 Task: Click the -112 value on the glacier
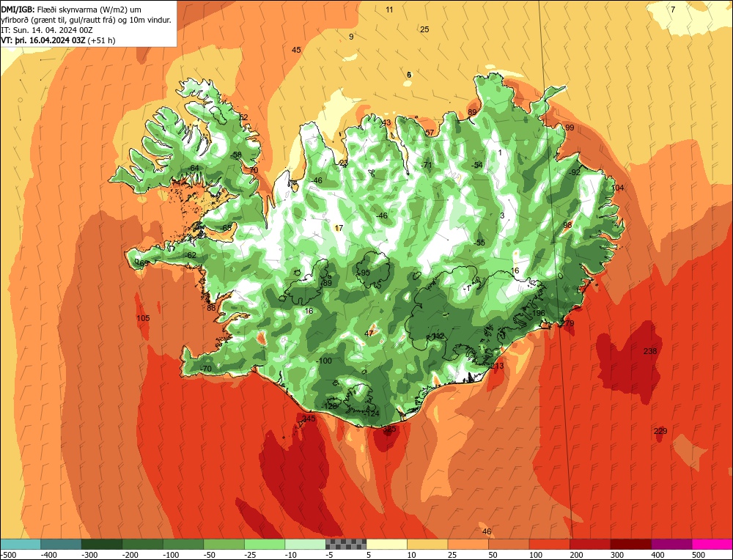pyautogui.click(x=437, y=336)
